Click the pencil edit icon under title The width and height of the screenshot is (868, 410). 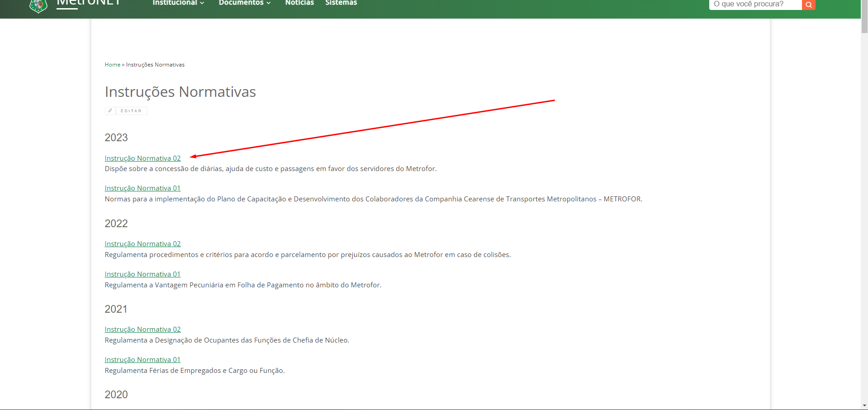[110, 111]
